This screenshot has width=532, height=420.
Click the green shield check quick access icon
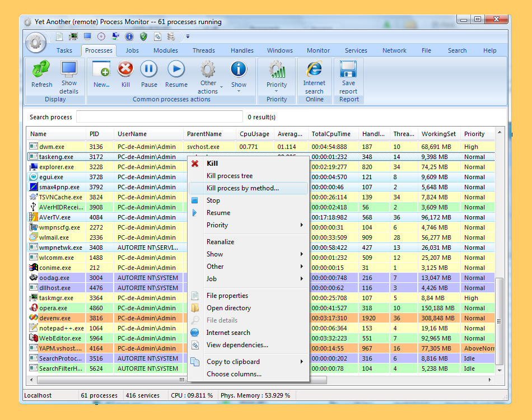(x=143, y=36)
